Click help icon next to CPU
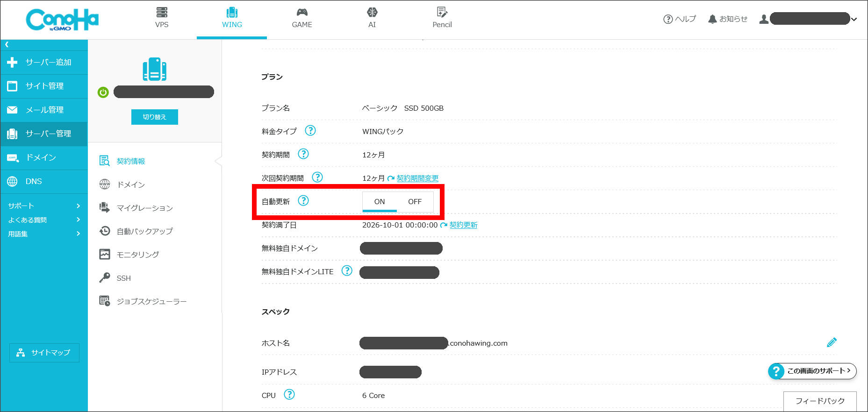The height and width of the screenshot is (412, 868). (x=289, y=394)
